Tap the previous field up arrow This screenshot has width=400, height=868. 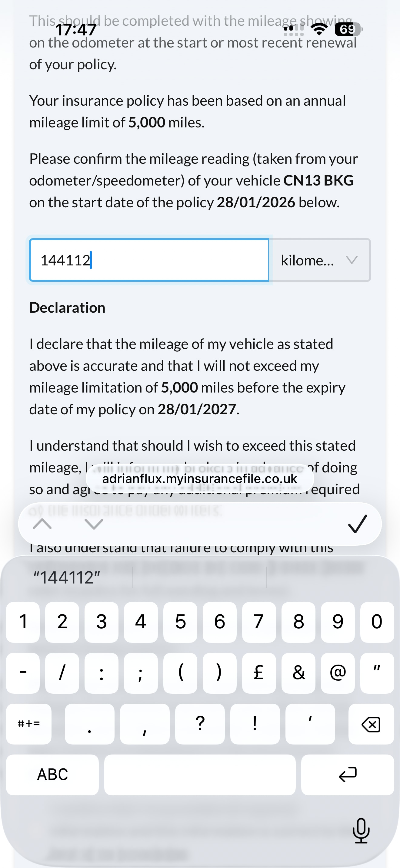[42, 524]
